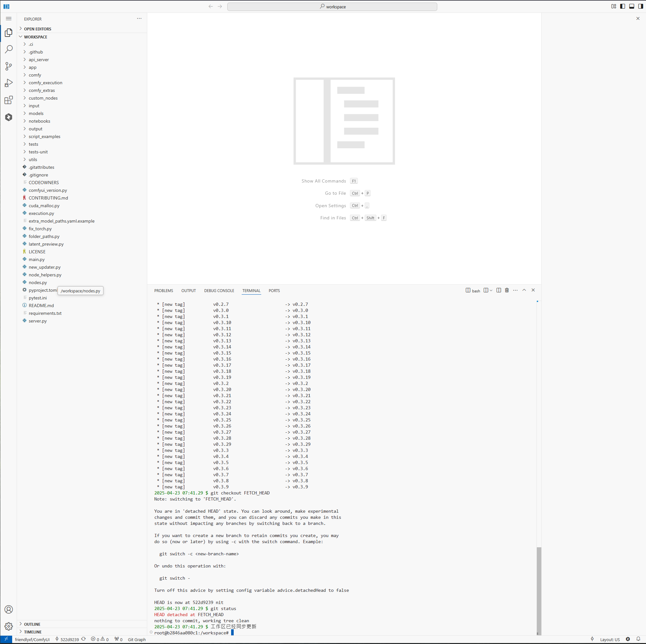Click Git Graph in status bar
The image size is (646, 644).
point(137,639)
